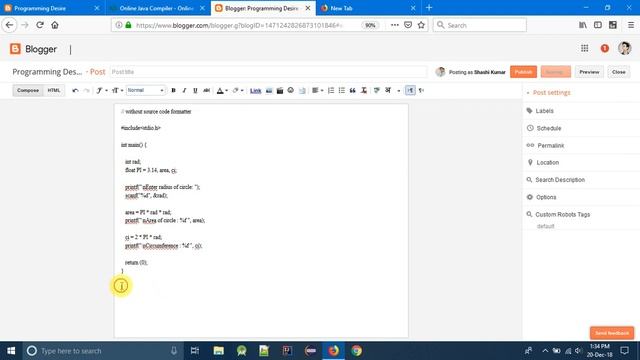Switch to Compose editor mode
Viewport: 640px width, 360px height.
28,91
